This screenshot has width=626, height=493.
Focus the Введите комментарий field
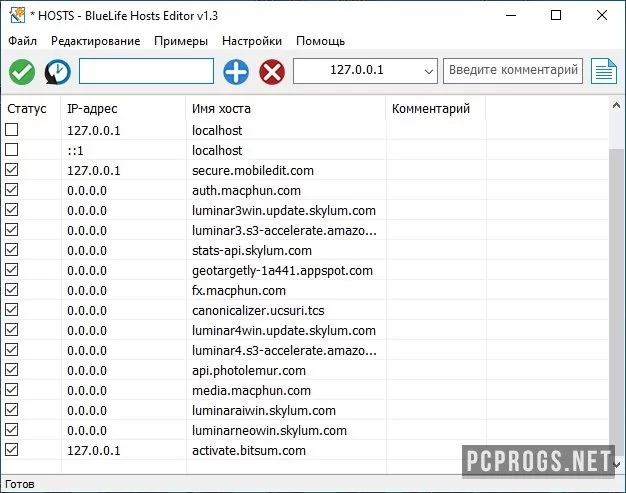tap(513, 71)
